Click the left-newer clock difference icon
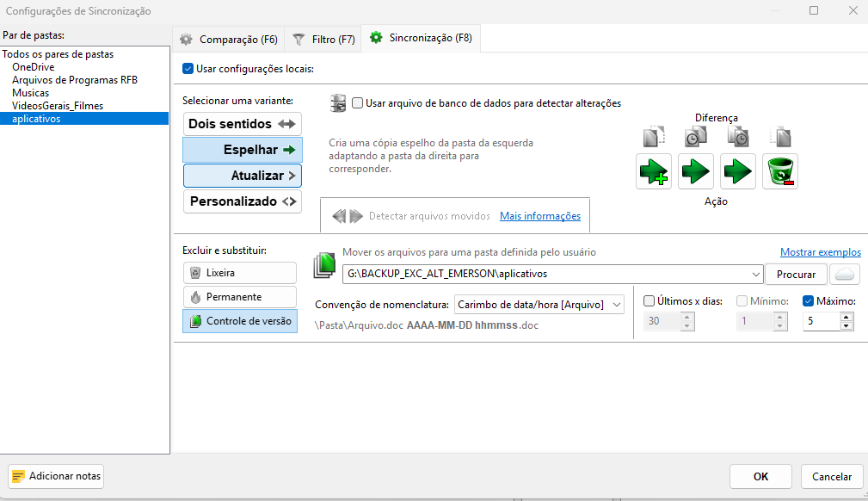This screenshot has width=868, height=501. point(696,136)
